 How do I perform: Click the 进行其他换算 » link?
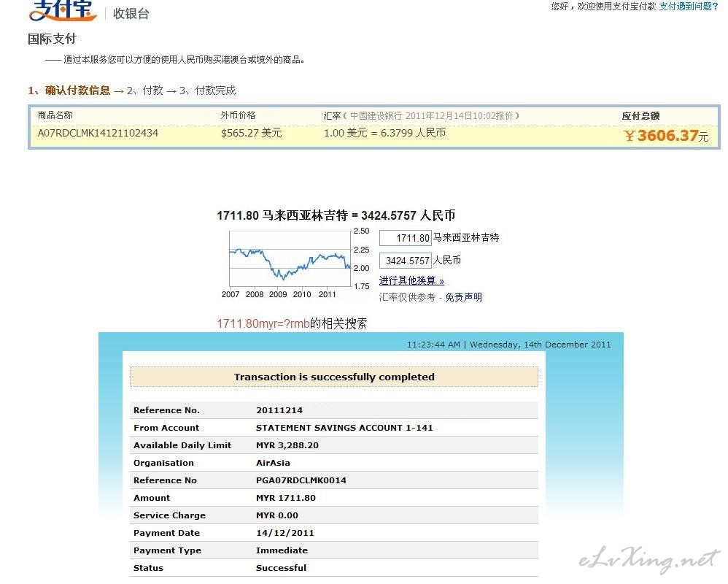coord(411,281)
